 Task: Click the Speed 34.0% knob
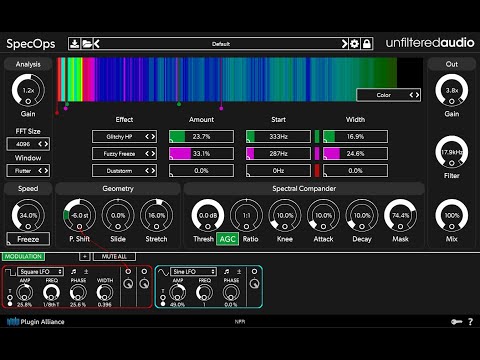pos(28,215)
